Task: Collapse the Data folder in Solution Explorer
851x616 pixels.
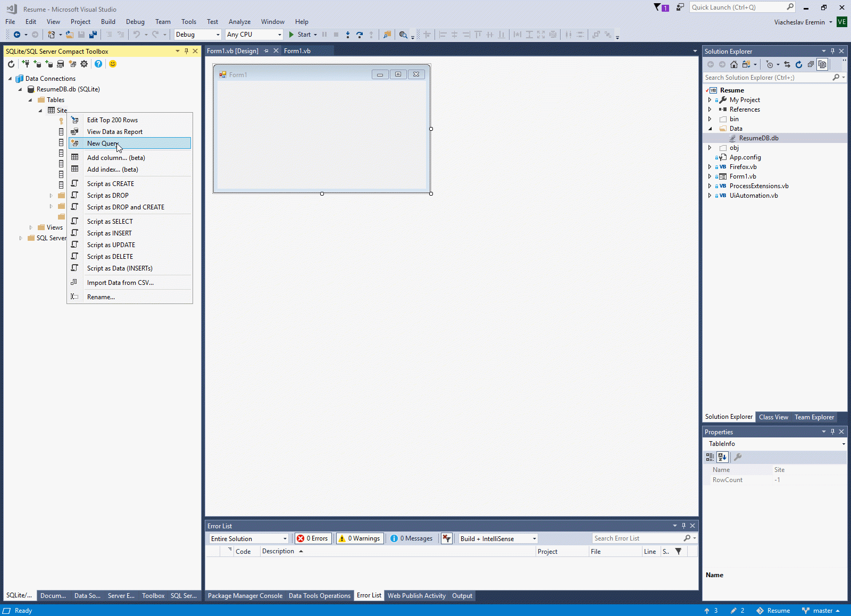Action: coord(710,129)
